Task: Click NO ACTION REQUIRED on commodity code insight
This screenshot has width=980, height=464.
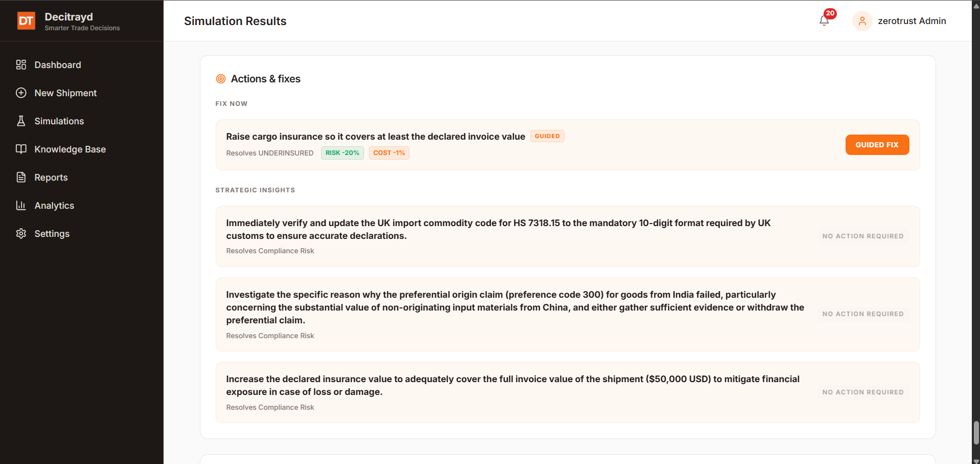Action: tap(862, 236)
